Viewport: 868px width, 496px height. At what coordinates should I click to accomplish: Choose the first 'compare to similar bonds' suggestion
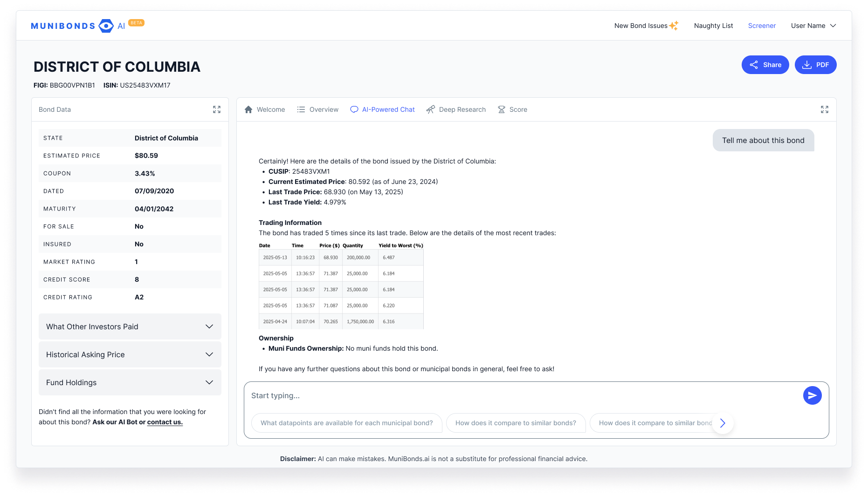[516, 423]
